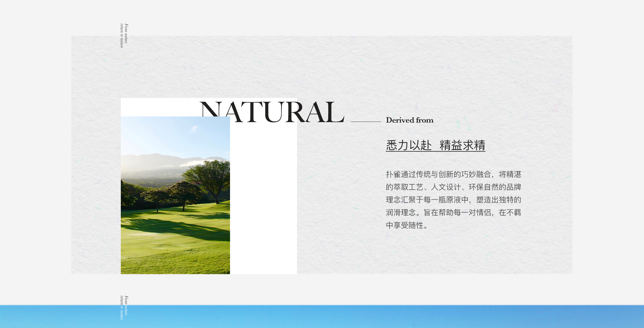Click the "Derived from" label
644x328 pixels.
click(410, 120)
